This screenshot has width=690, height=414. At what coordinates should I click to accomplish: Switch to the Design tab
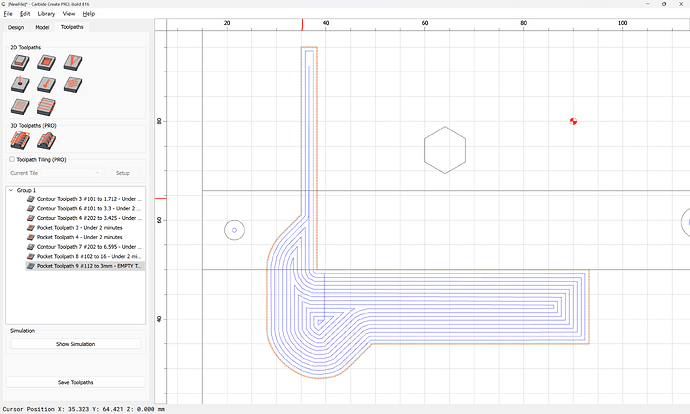16,27
